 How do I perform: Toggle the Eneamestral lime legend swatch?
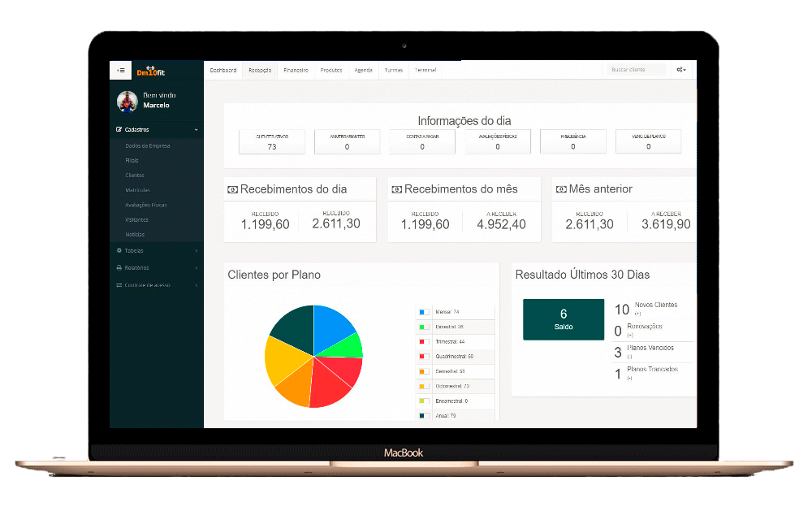pyautogui.click(x=424, y=401)
